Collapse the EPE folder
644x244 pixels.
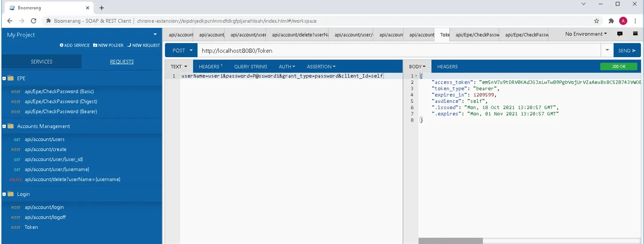pos(4,78)
